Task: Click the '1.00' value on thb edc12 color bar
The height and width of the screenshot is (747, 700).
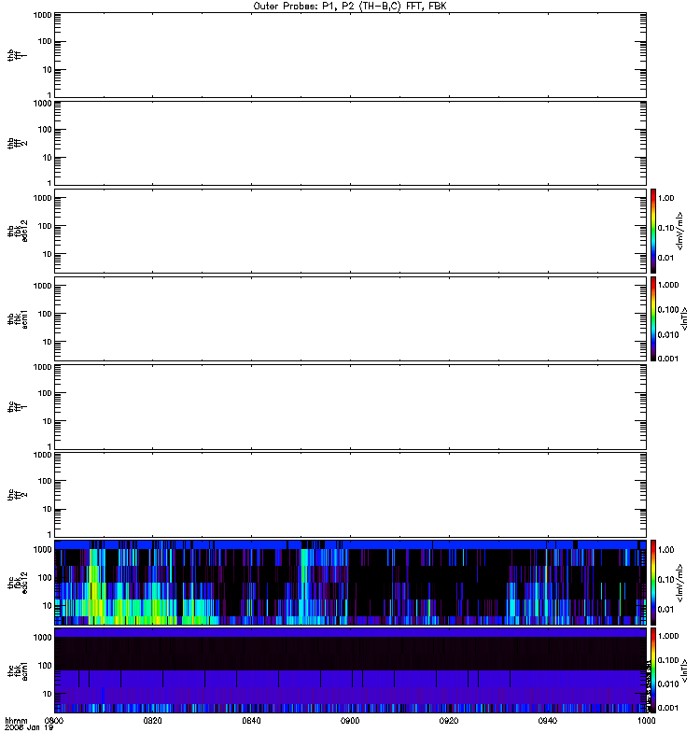Action: [x=665, y=198]
